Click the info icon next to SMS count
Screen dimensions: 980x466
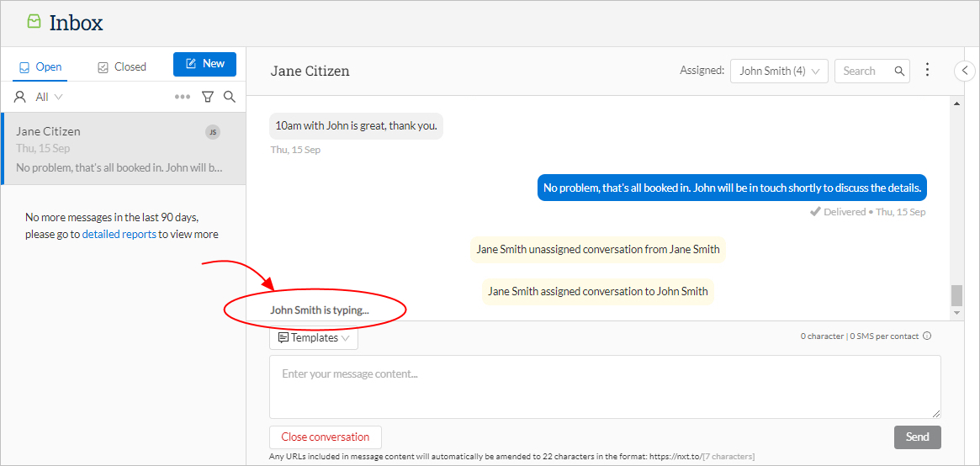click(x=927, y=336)
